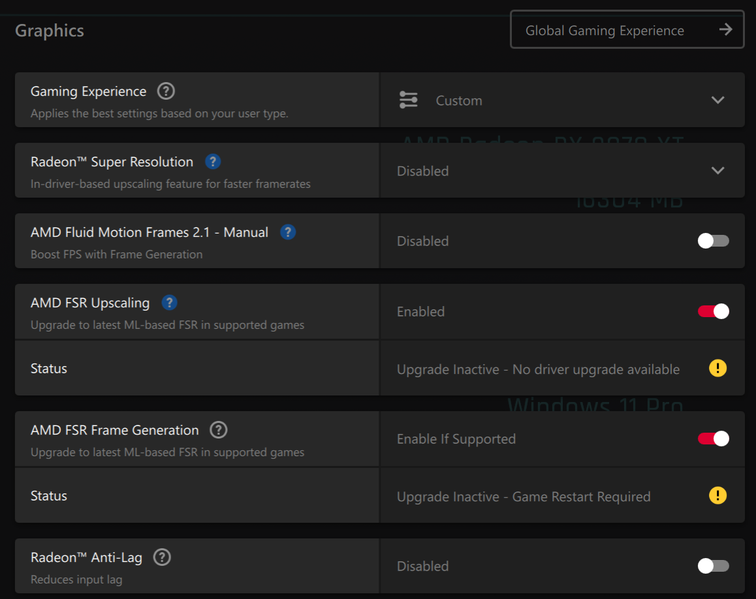The width and height of the screenshot is (756, 599).
Task: Open the Radeon Super Resolution dropdown chevron
Action: point(717,170)
